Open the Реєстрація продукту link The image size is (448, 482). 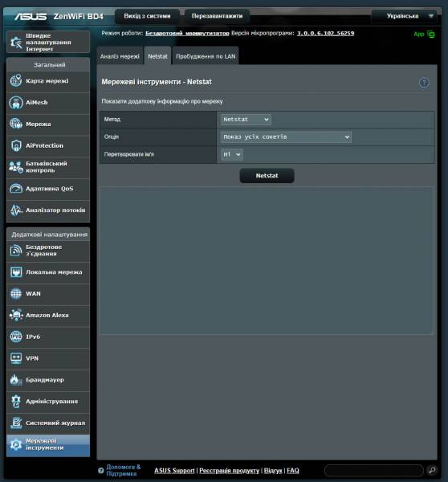[230, 471]
